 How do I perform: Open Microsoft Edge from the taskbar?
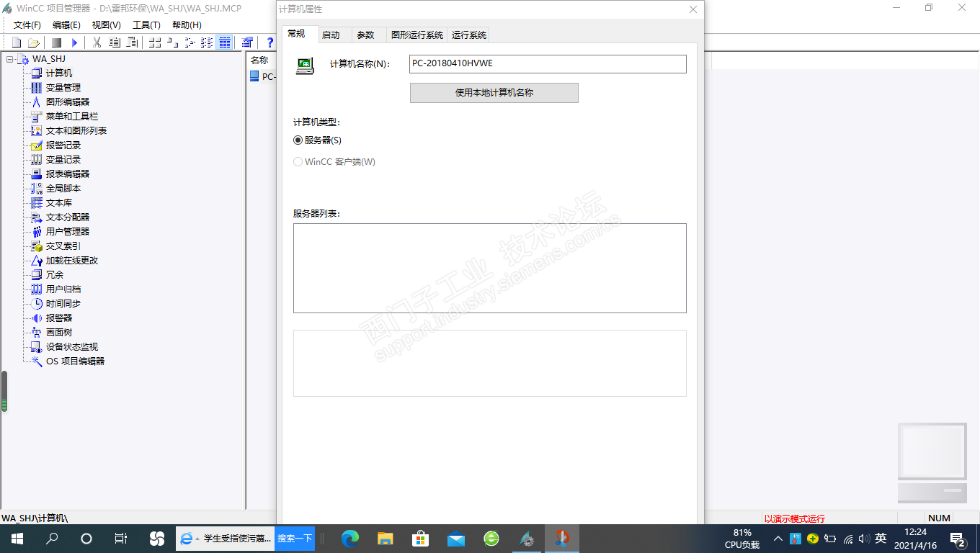tap(350, 538)
